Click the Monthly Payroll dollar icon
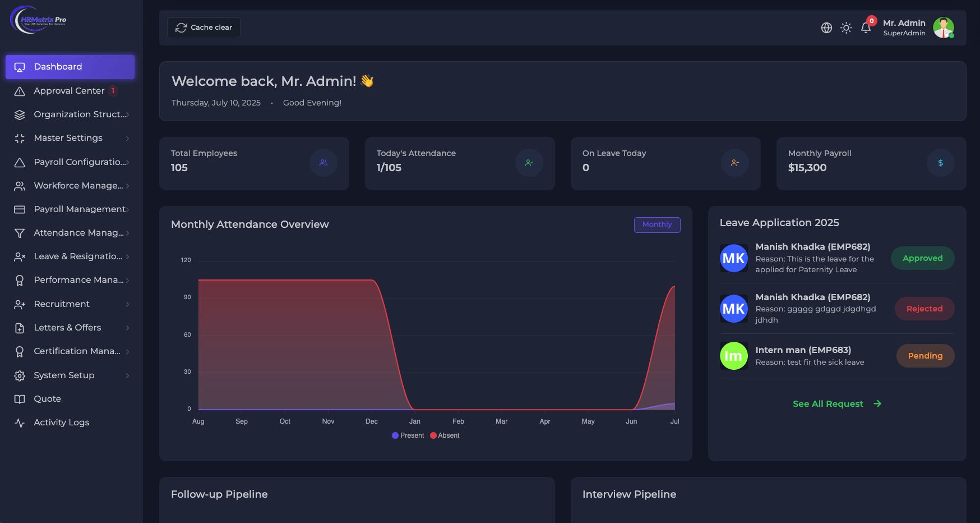Image resolution: width=980 pixels, height=523 pixels. [x=941, y=163]
